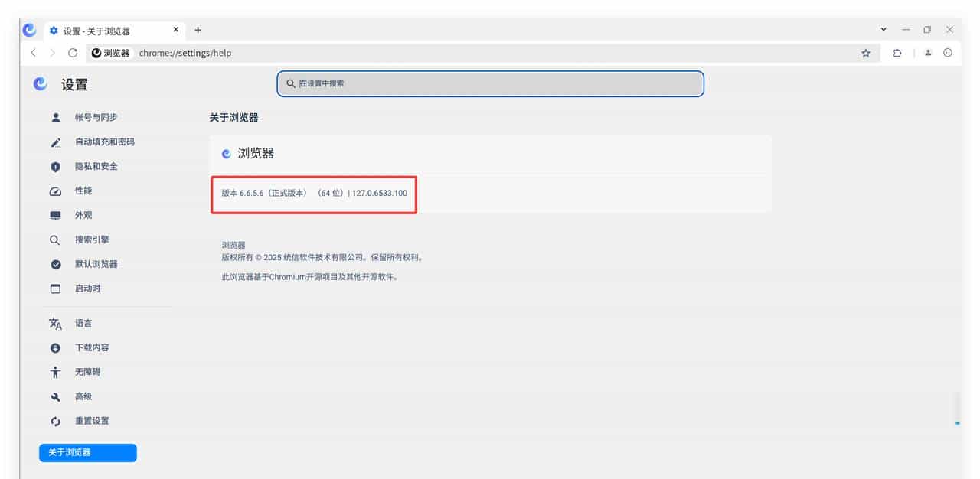
Task: Bookmark this page with the star icon
Action: [x=865, y=53]
